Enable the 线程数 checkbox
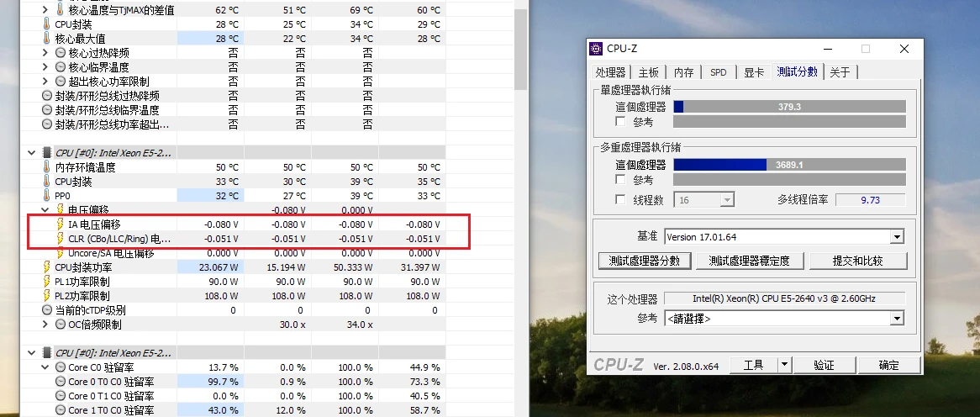980x417 pixels. click(x=620, y=199)
